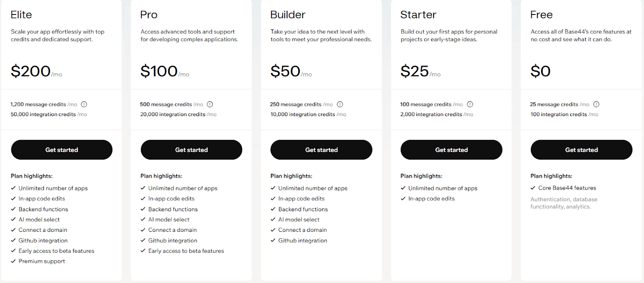
Task: Open the Elite message credits info tooltip
Action: (x=84, y=104)
